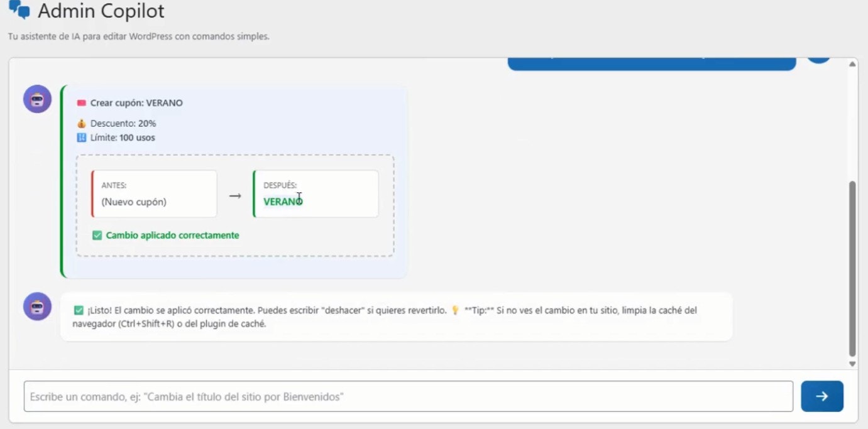This screenshot has width=868, height=429.
Task: Click the red coupon icon before Crear cupón
Action: tap(81, 103)
